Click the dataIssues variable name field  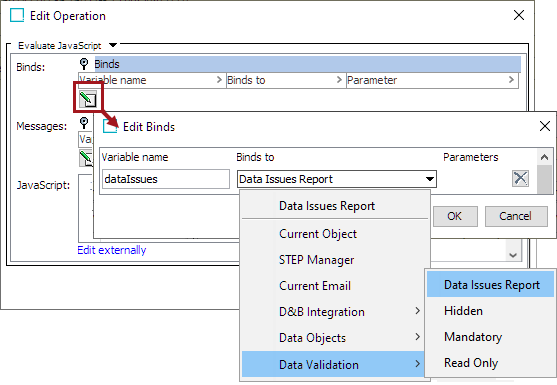166,179
